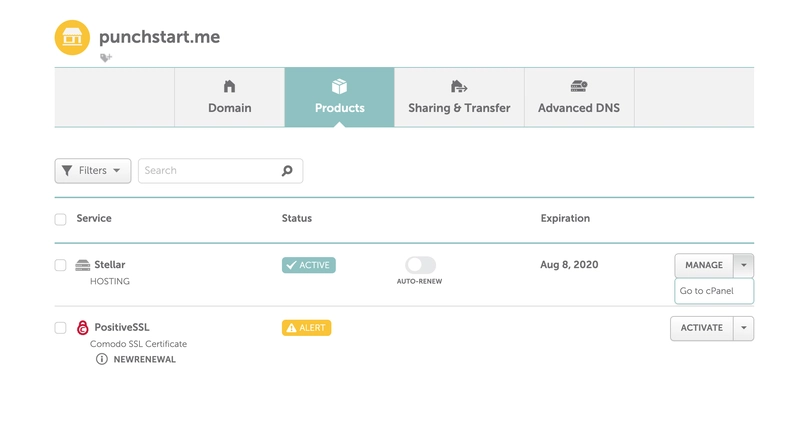Open the Domain tab
This screenshot has width=800, height=442.
230,97
